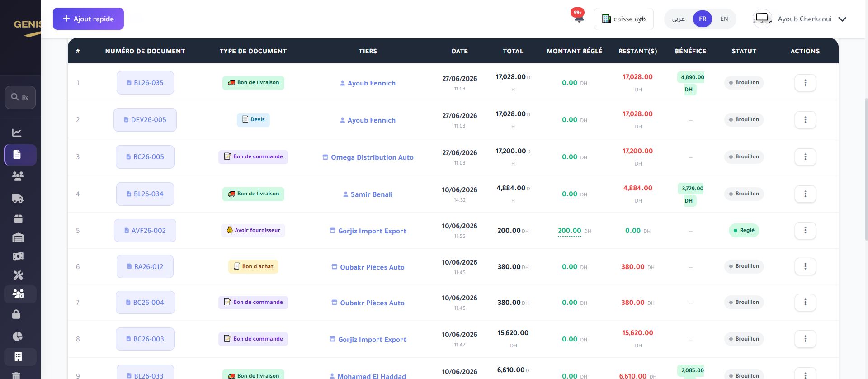Open the lock permissions icon in sidebar
868x379 pixels.
pos(16,314)
